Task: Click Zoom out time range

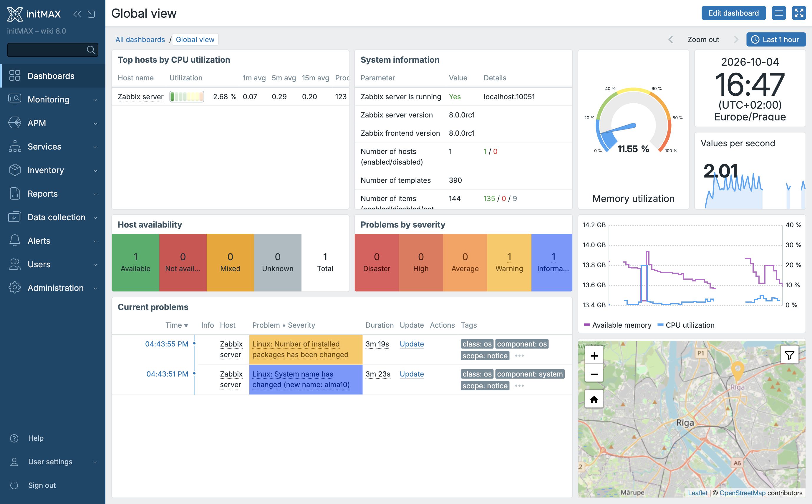Action: coord(703,39)
